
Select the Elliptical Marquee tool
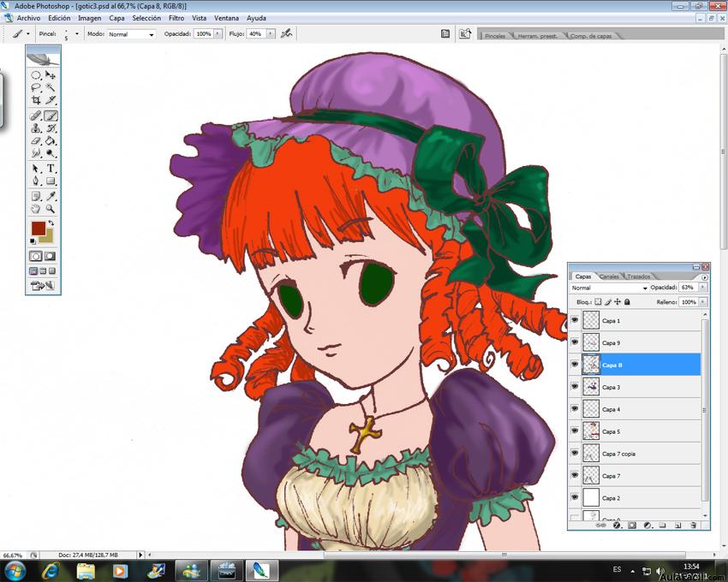[36, 75]
